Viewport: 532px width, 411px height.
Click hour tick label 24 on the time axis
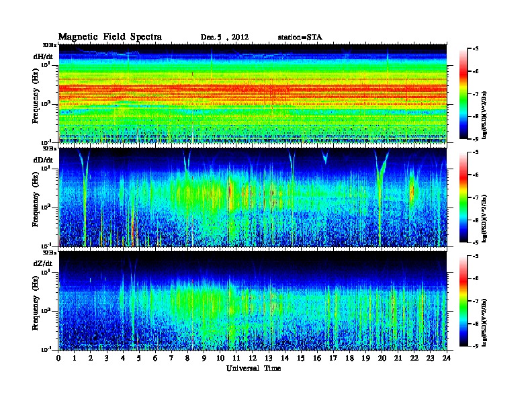point(447,358)
